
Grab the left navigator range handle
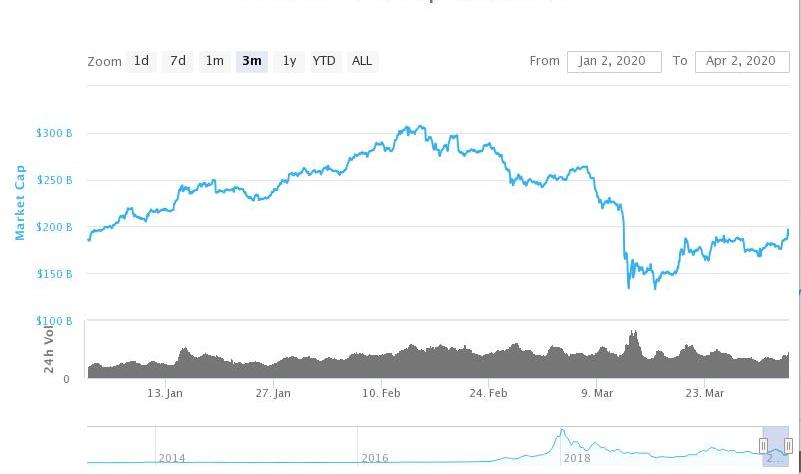click(763, 445)
